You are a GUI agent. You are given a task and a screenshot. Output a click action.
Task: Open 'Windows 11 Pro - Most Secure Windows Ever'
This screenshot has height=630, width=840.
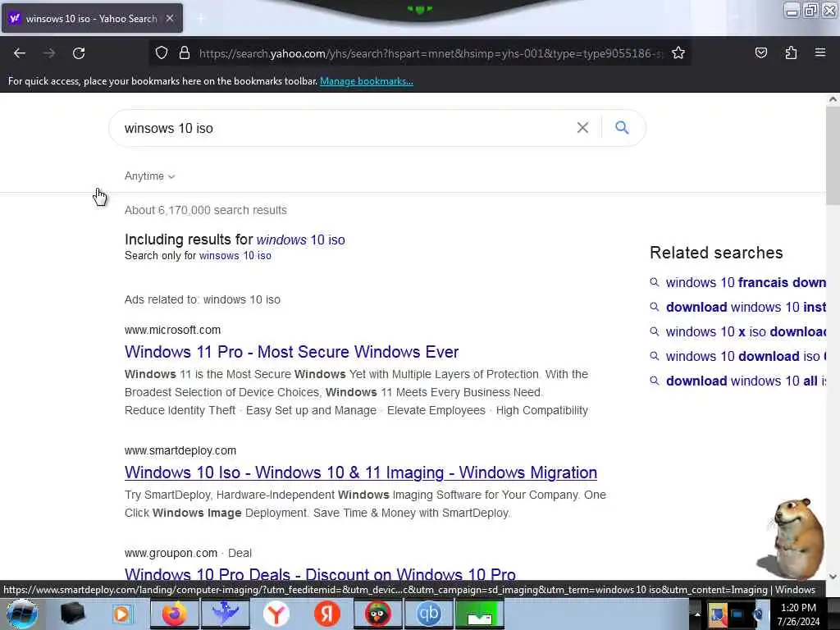(291, 352)
